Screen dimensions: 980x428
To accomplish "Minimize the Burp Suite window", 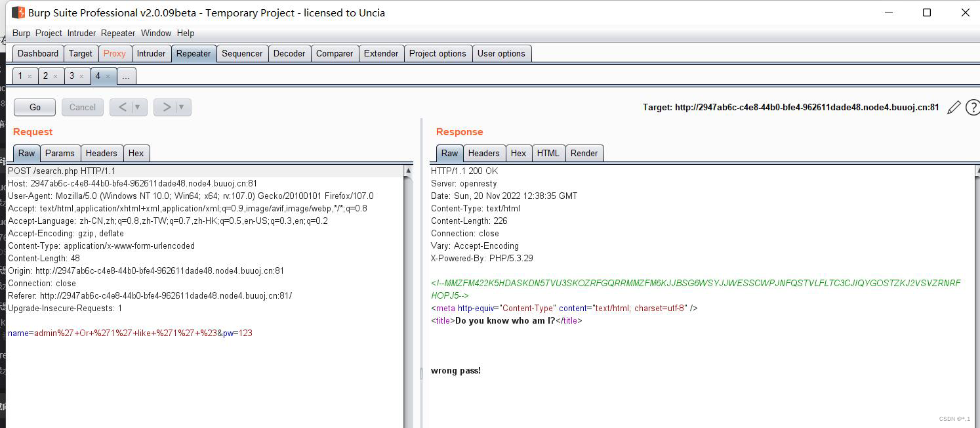I will point(889,12).
